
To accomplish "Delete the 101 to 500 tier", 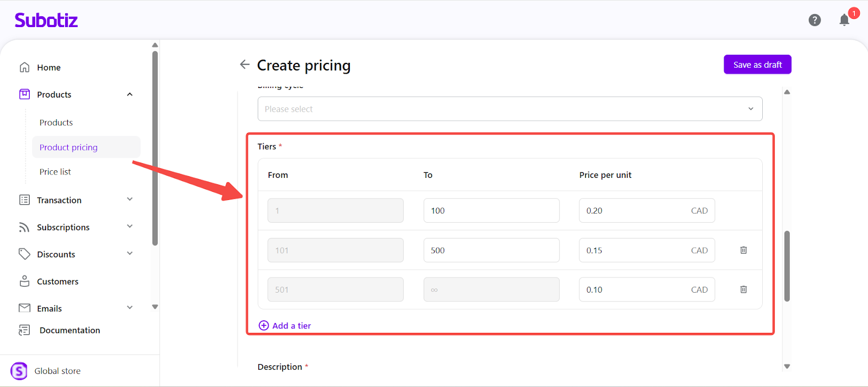I will [743, 250].
